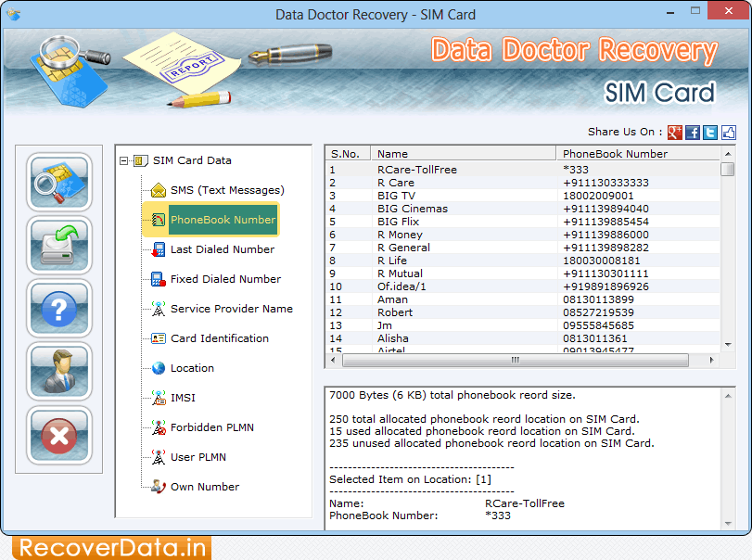This screenshot has height=560, width=752.
Task: Share on Facebook icon
Action: 693,133
